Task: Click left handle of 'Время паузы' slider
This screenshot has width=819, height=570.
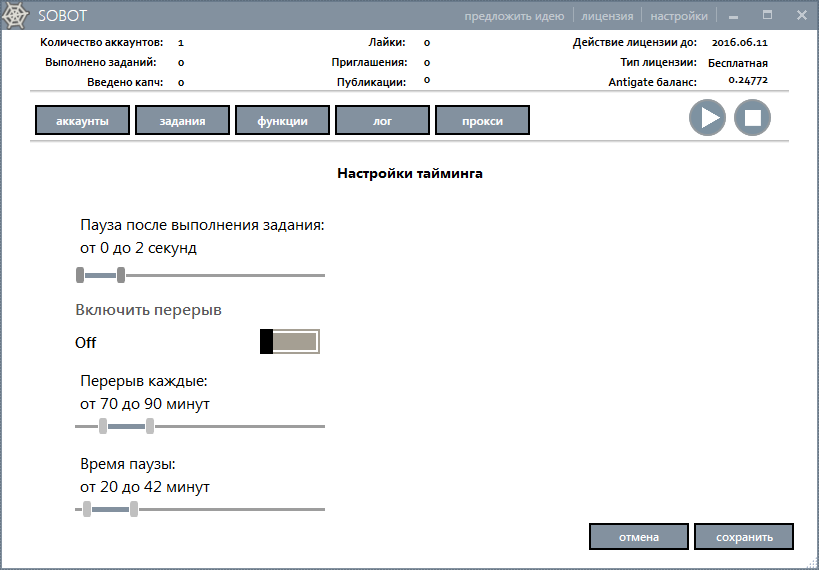Action: (x=87, y=509)
